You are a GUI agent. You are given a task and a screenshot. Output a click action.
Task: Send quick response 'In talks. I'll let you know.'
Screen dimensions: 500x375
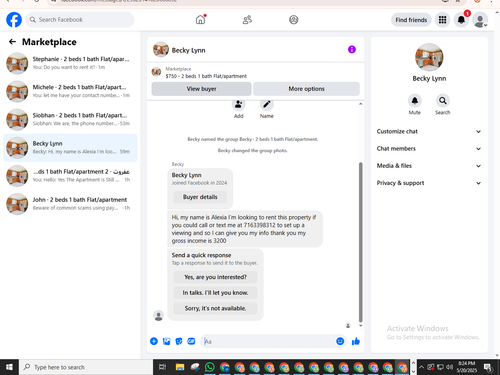[215, 293]
